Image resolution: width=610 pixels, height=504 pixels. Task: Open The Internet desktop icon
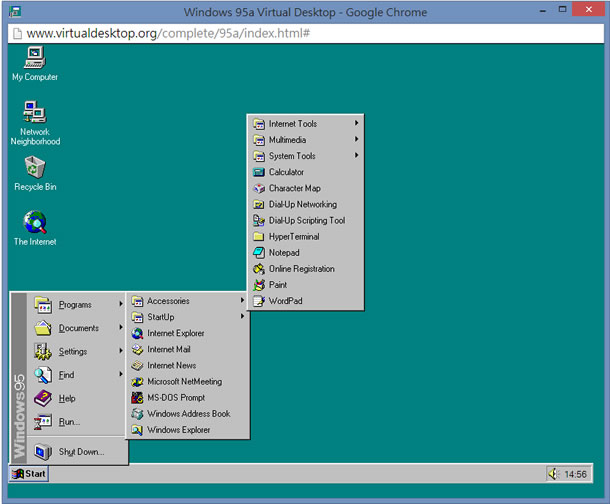[x=35, y=228]
